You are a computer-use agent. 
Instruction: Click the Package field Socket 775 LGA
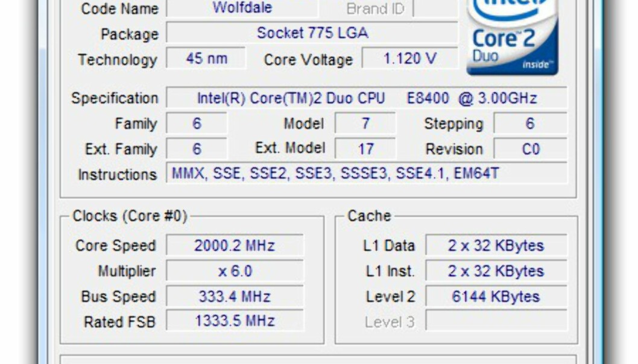(312, 33)
